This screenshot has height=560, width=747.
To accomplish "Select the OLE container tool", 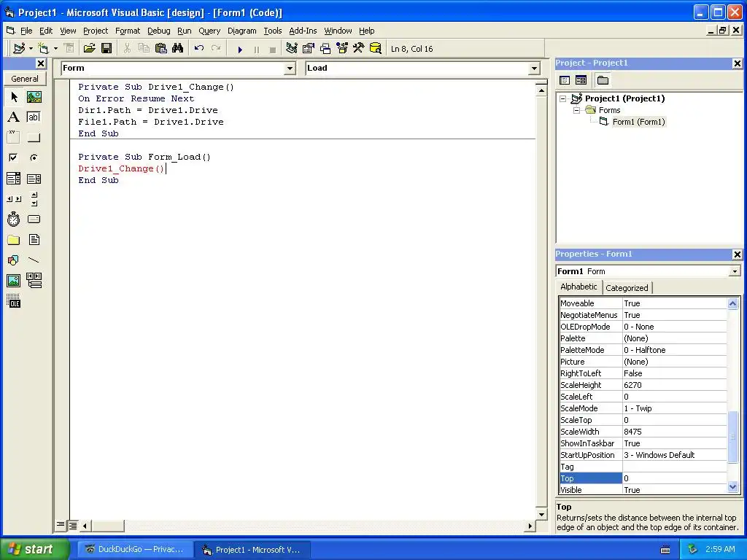I will click(x=13, y=301).
